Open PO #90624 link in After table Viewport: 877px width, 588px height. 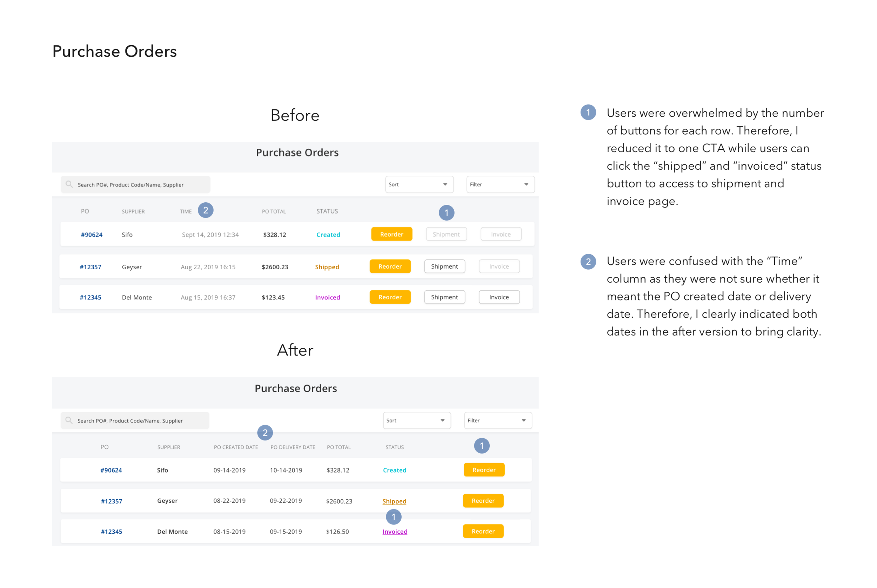point(111,470)
